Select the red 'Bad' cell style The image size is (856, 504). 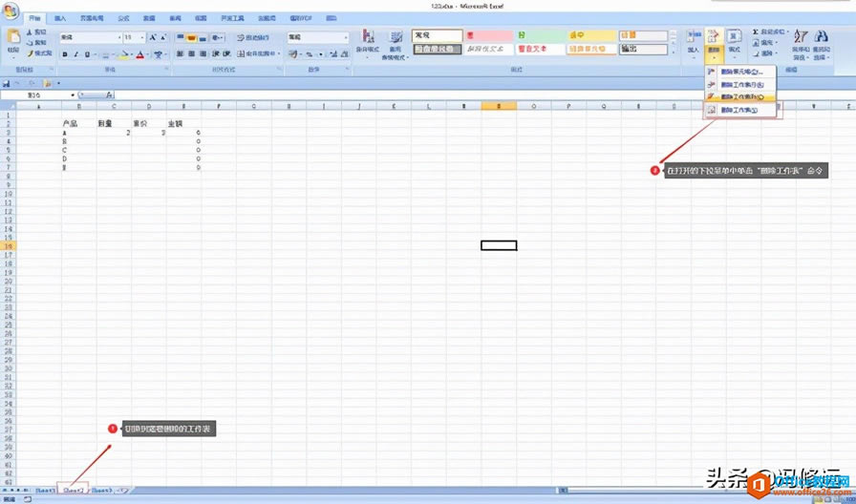489,36
